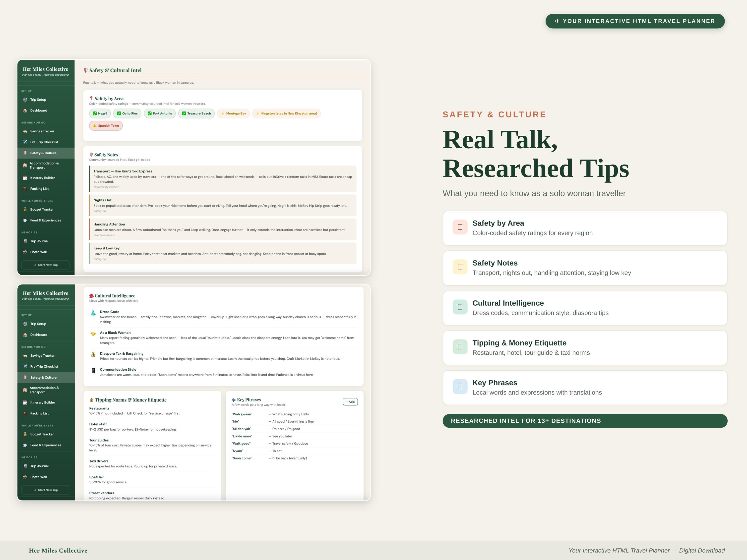
Task: Select the Negril safety chip
Action: (x=100, y=113)
